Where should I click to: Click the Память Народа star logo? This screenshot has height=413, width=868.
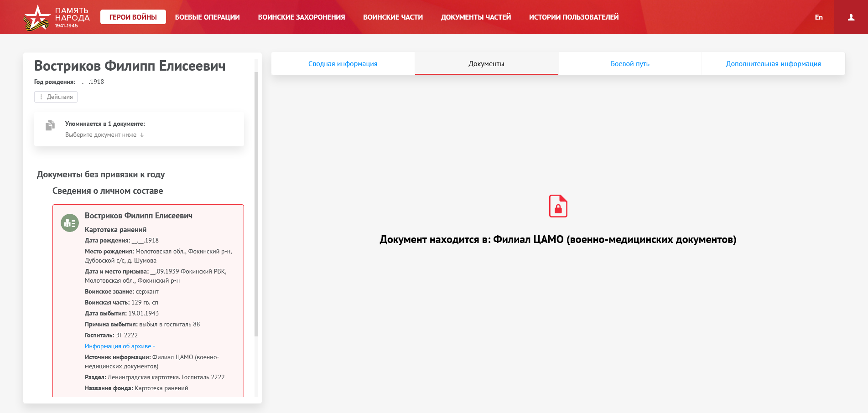pyautogui.click(x=36, y=18)
